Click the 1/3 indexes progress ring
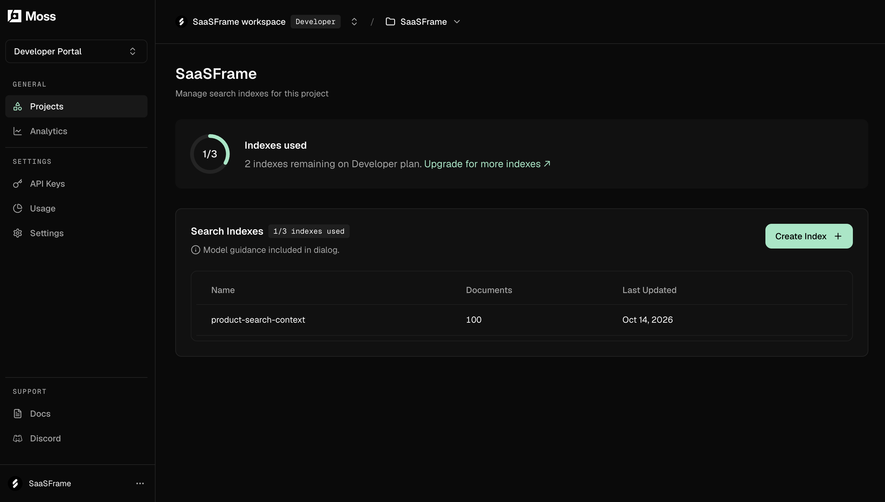 coord(210,154)
